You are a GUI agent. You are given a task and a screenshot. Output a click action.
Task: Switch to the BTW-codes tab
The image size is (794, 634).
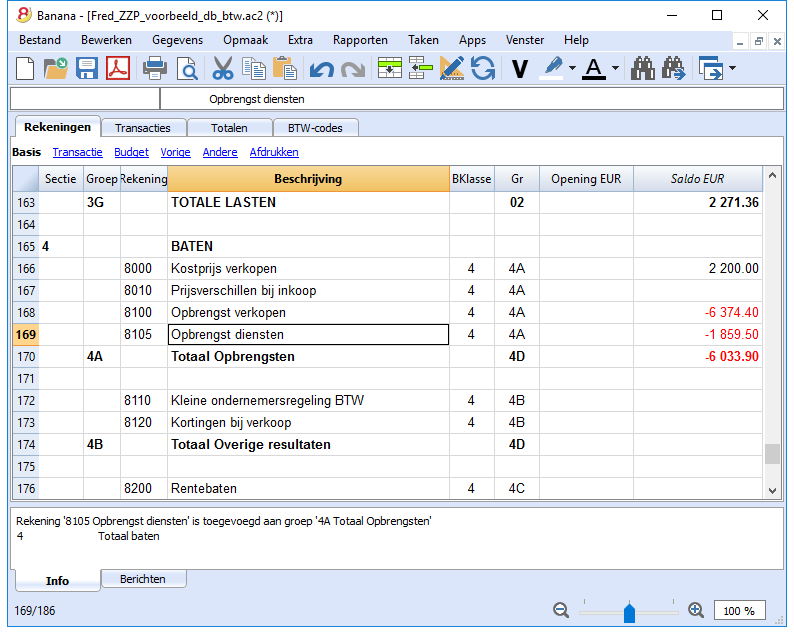click(x=315, y=128)
